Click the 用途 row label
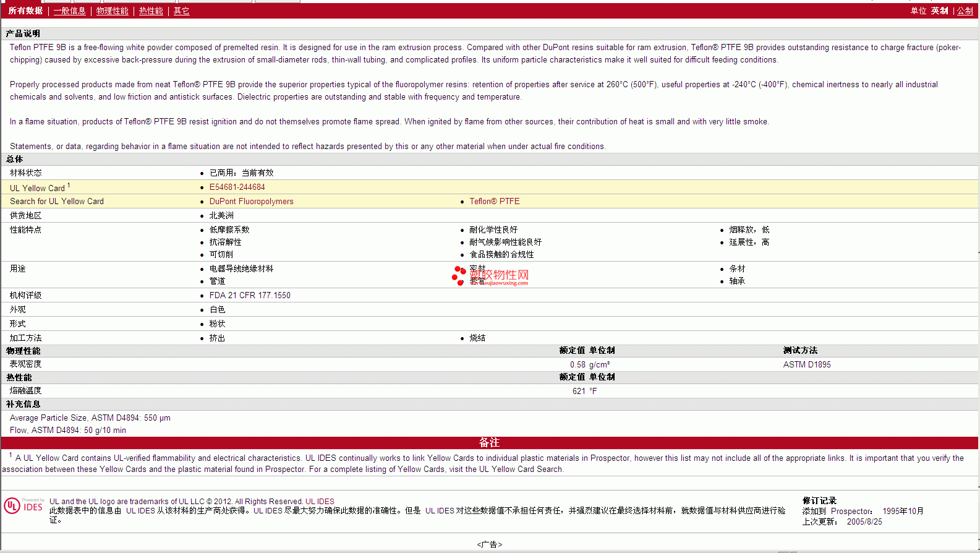 tap(18, 269)
